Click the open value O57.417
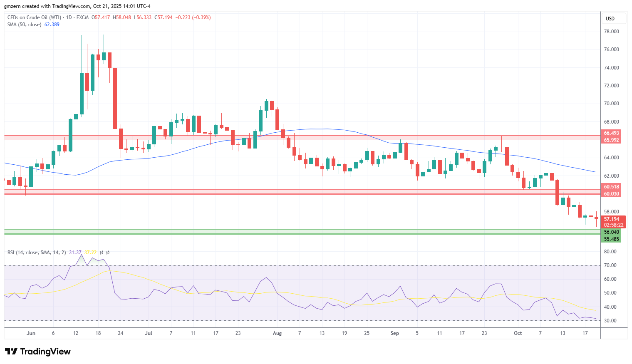 [x=101, y=17]
